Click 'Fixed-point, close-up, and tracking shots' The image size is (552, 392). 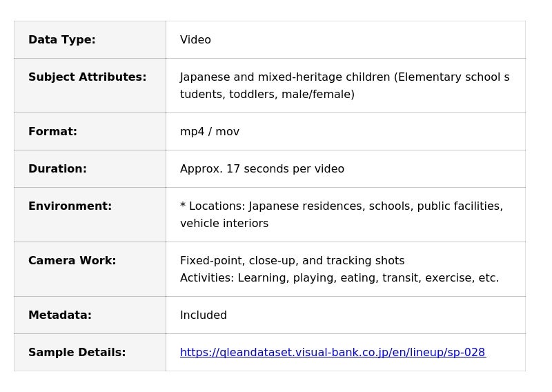click(292, 261)
